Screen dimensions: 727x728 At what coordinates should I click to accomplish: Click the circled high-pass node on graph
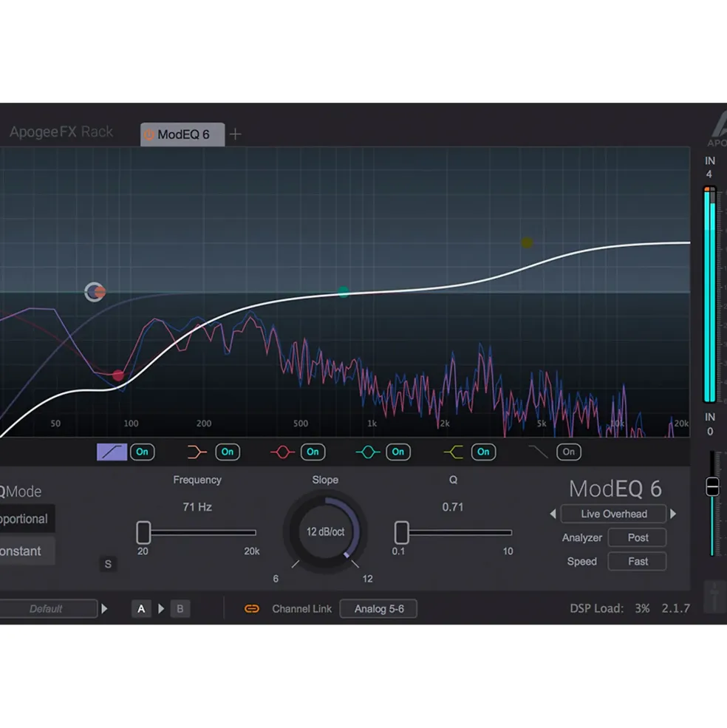(x=95, y=292)
